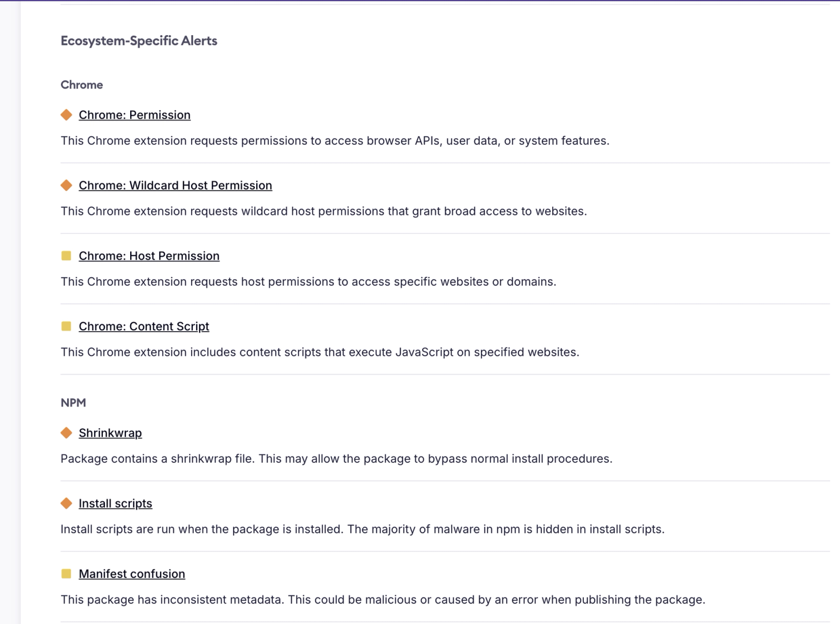840x624 pixels.
Task: Open Chrome: Wildcard Host Permission link
Action: (x=175, y=185)
